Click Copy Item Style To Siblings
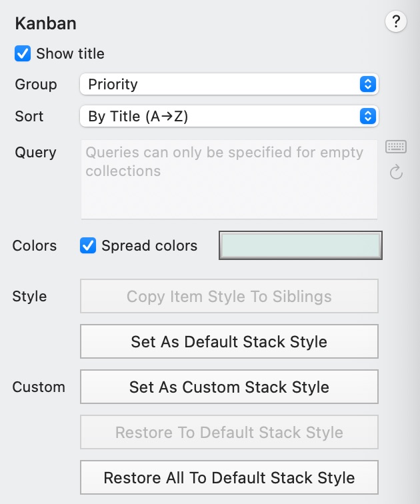 [x=229, y=296]
